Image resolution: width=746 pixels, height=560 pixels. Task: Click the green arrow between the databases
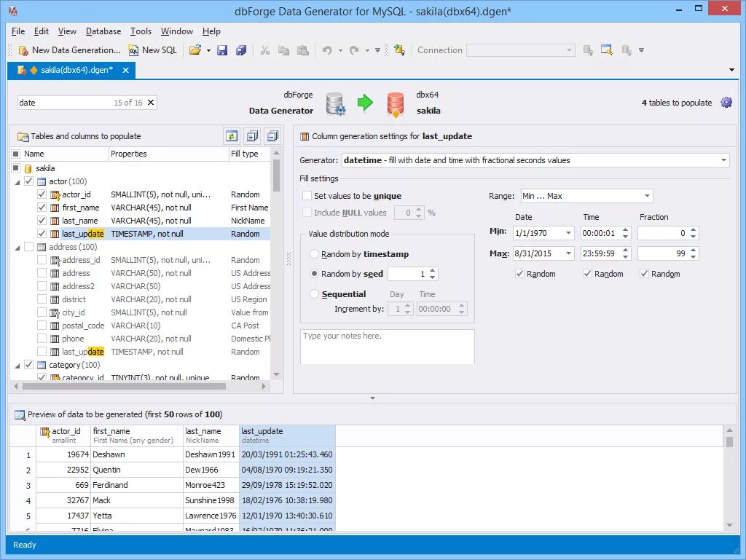click(x=365, y=102)
